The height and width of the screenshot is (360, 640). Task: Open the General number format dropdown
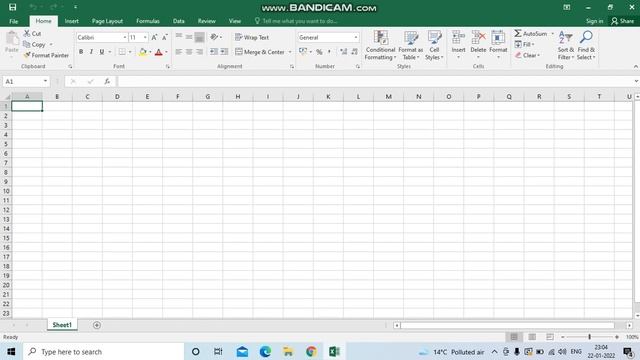click(x=356, y=37)
